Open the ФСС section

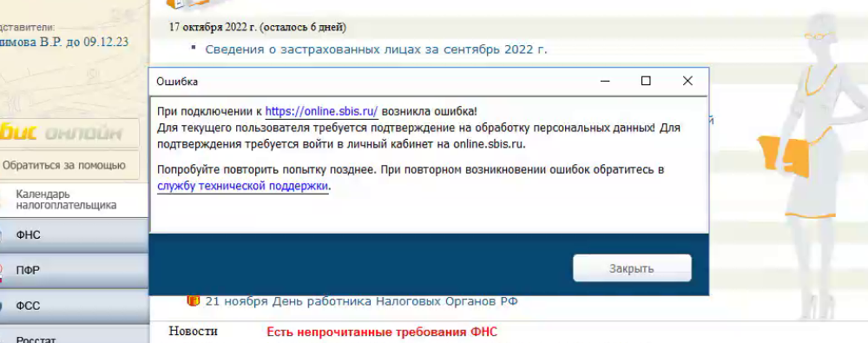pyautogui.click(x=74, y=306)
